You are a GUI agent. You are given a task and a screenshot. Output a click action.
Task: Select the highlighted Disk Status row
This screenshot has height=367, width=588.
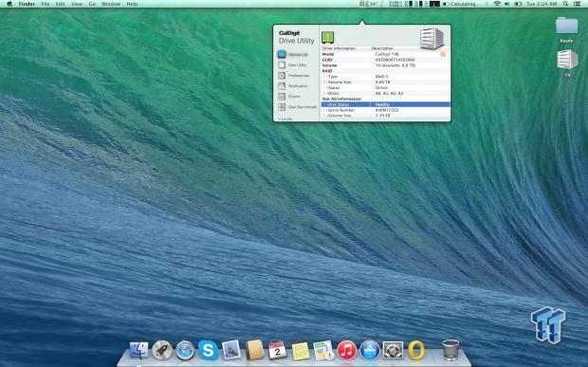[x=385, y=104]
